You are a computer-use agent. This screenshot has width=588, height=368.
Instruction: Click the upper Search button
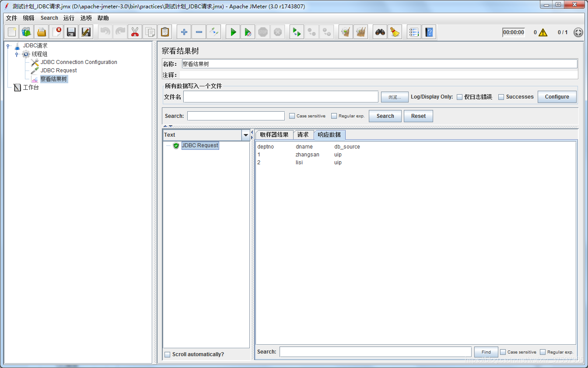coord(385,116)
